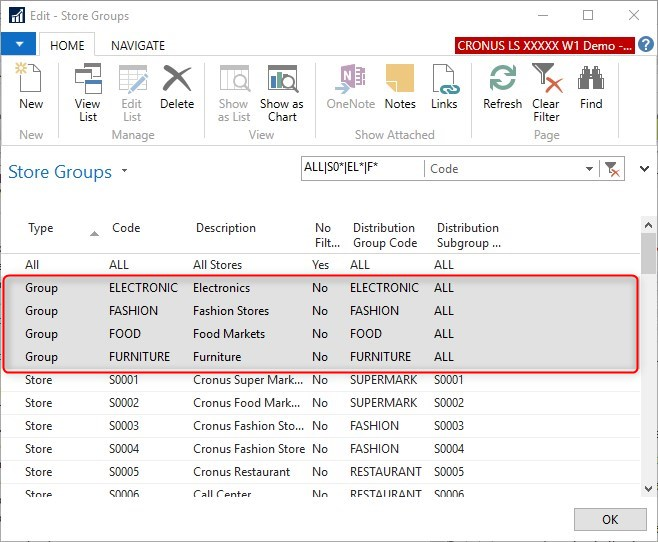Open the blue application menu dropdown
Image resolution: width=658 pixels, height=542 pixels.
(x=19, y=45)
